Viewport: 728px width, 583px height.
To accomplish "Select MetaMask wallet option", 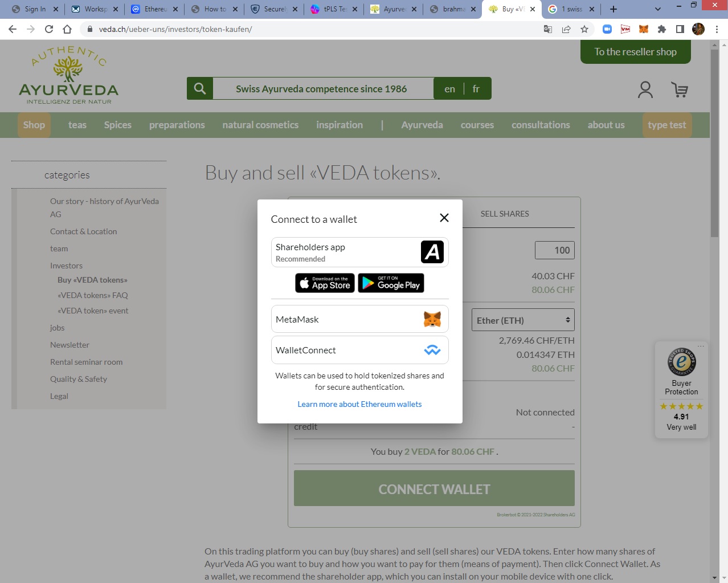I will coord(359,319).
